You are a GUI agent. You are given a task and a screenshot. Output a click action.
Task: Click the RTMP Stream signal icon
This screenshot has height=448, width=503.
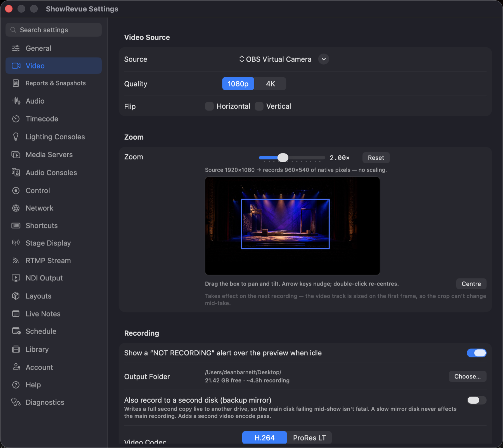click(x=16, y=261)
